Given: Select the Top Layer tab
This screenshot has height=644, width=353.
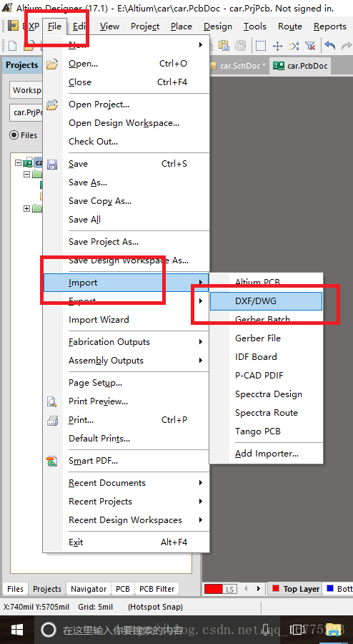Looking at the screenshot, I should [295, 589].
